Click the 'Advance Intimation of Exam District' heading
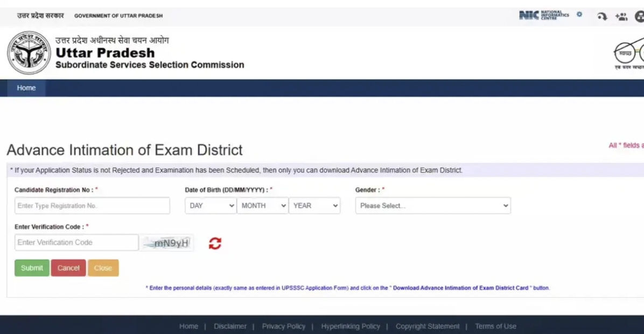Viewport: 644px width, 334px height. [x=124, y=150]
